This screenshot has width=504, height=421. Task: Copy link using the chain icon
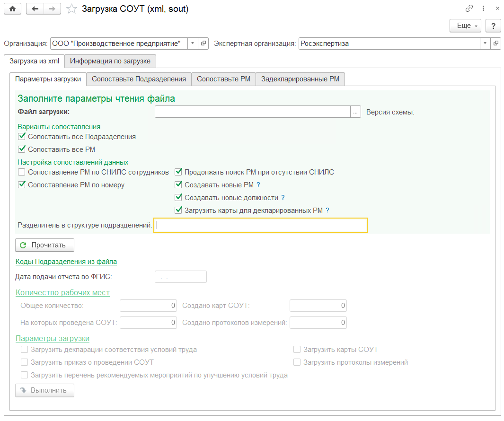[469, 9]
